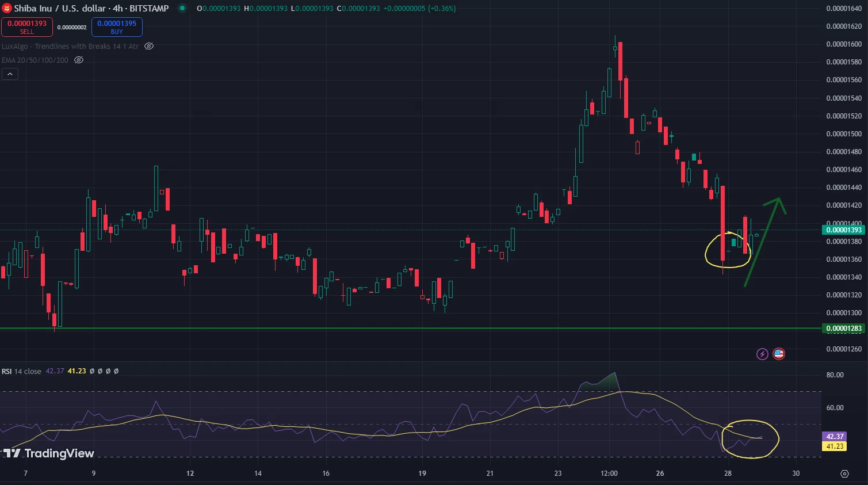Click the spread value 0.00000002
The height and width of the screenshot is (485, 868).
click(72, 27)
